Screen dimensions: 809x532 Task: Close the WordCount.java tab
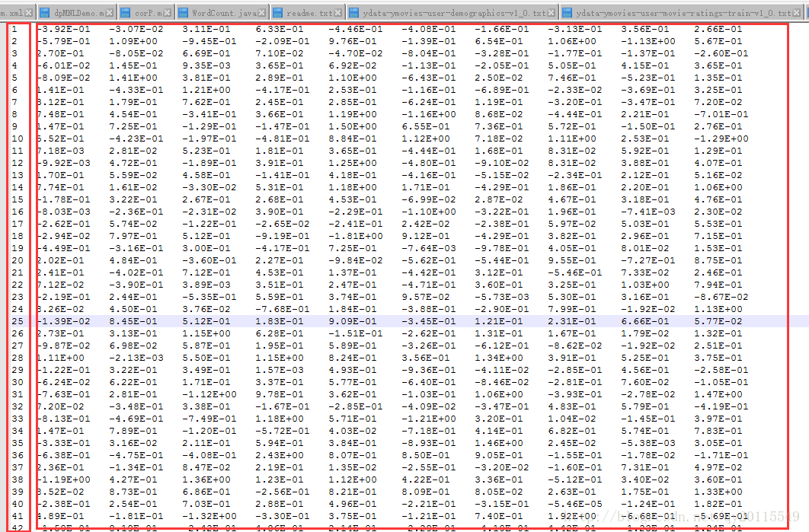(263, 13)
